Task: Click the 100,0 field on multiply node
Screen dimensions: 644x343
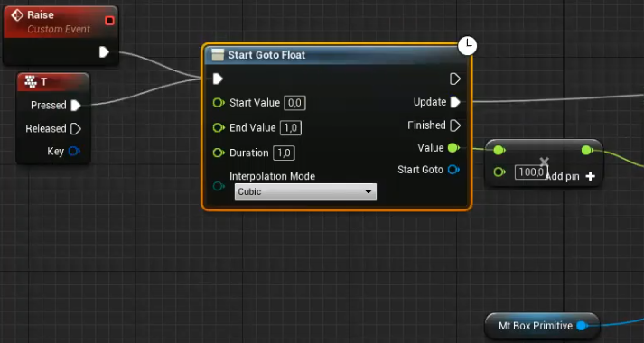Action: 531,172
